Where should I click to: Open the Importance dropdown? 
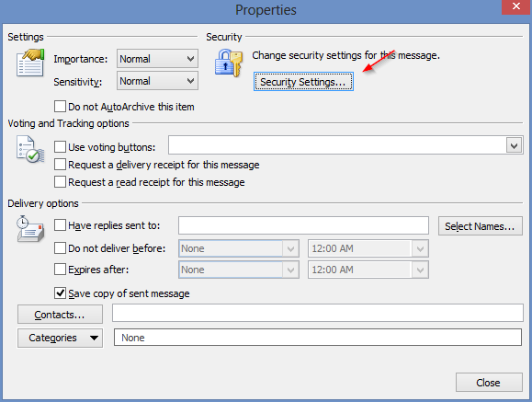tap(157, 59)
